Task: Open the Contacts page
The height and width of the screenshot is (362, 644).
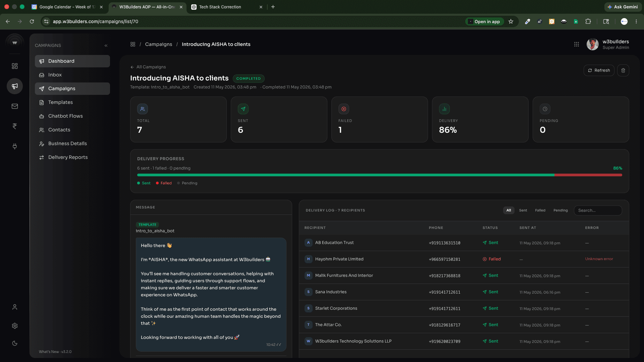Action: coord(72,130)
